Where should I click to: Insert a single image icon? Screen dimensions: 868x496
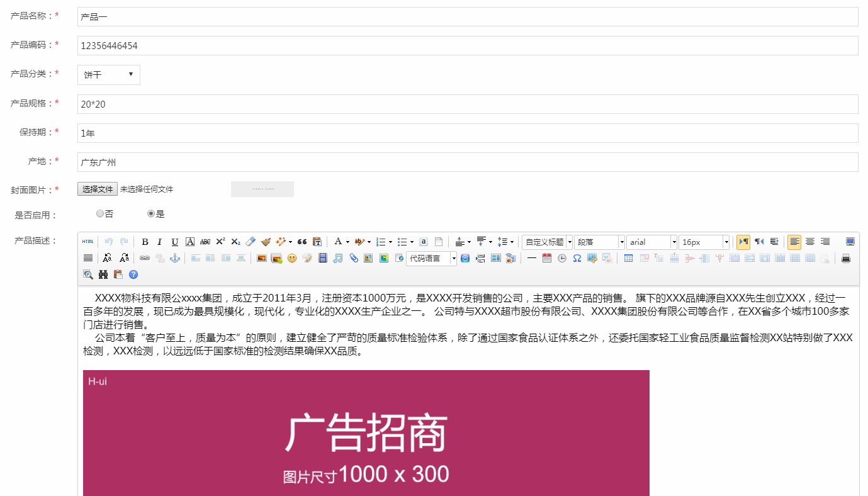click(262, 258)
